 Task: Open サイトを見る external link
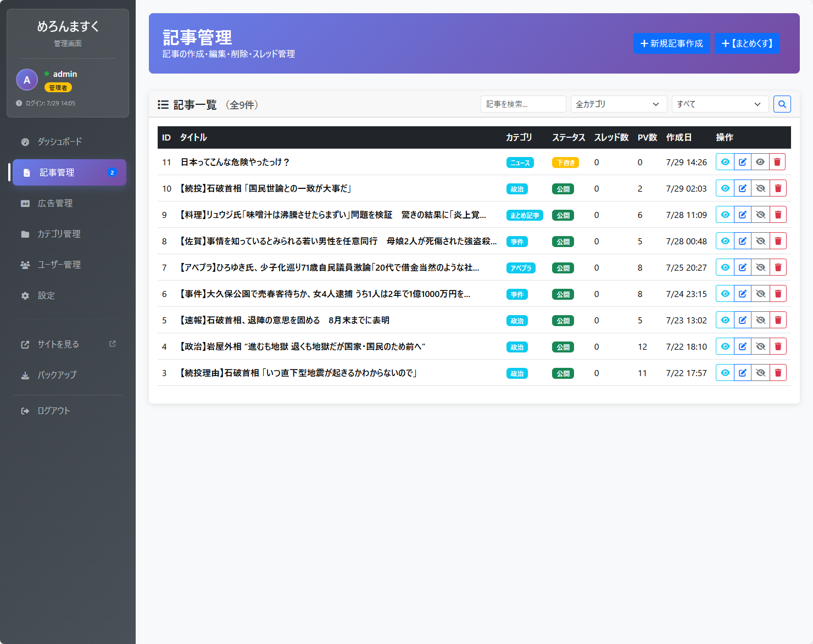point(58,344)
